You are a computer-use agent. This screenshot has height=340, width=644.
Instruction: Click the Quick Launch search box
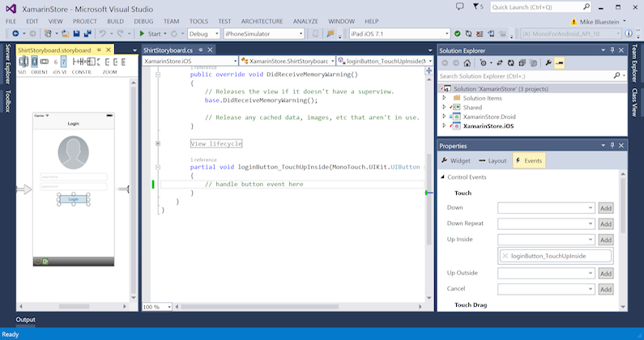(540, 7)
